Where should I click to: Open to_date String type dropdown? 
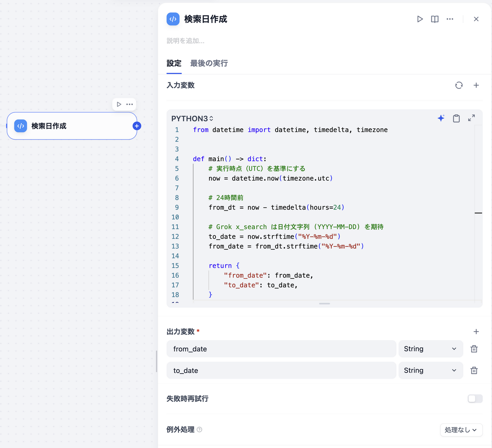[x=430, y=371]
